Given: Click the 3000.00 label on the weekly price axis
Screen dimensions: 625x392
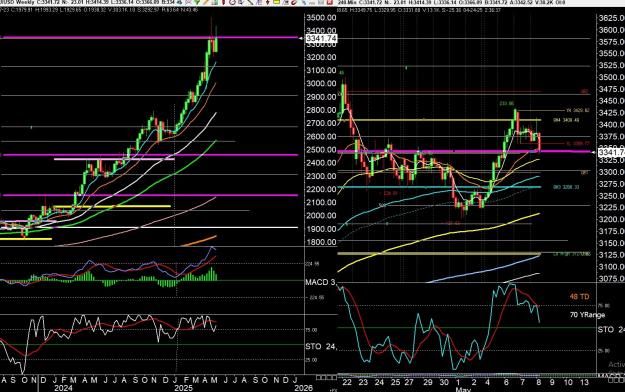Looking at the screenshot, I should point(321,83).
